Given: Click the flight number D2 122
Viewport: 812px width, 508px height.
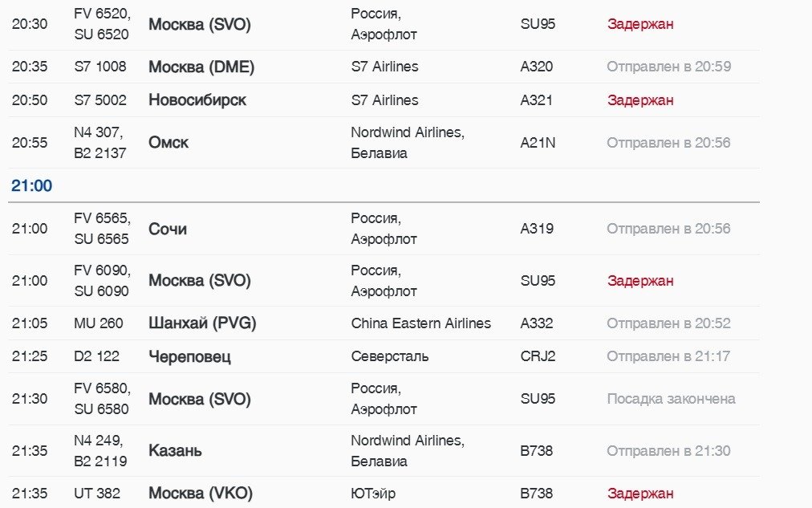Looking at the screenshot, I should coord(96,356).
